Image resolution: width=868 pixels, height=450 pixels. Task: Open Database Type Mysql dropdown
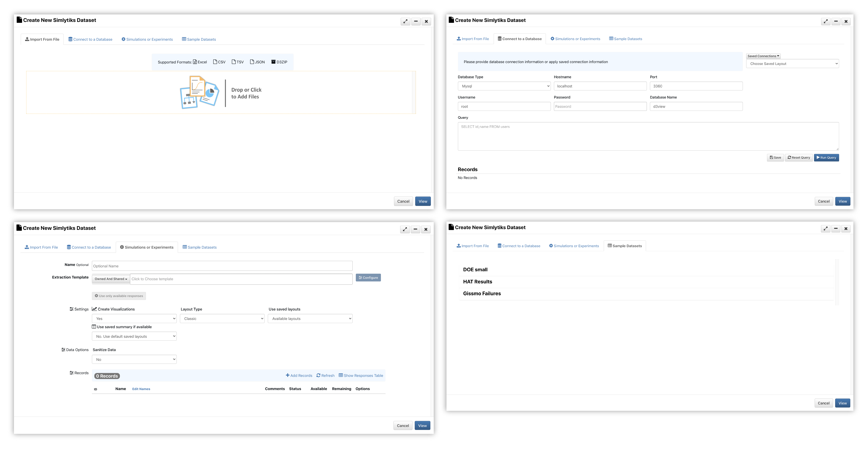[x=504, y=86]
